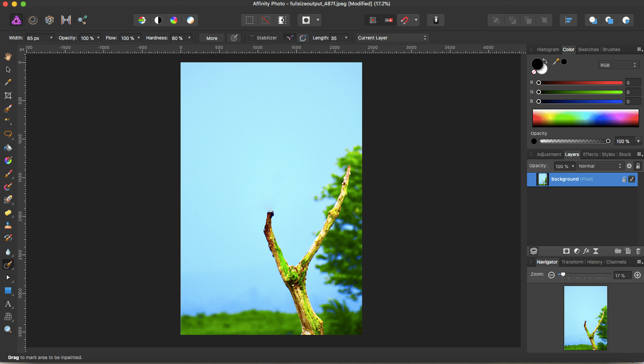Screen dimensions: 644x364
Task: Click the zoom in plus button in Navigator
Action: coord(637,275)
